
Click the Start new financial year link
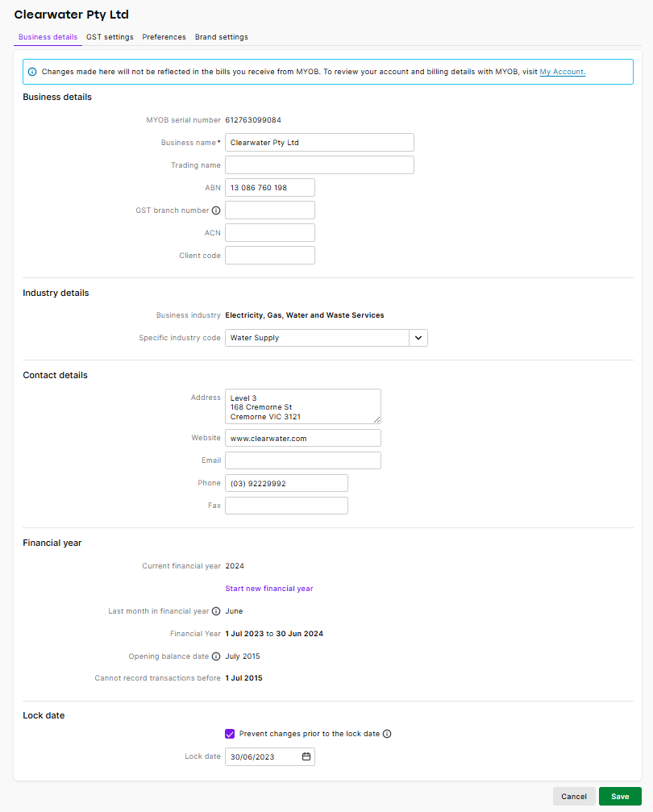coord(268,588)
